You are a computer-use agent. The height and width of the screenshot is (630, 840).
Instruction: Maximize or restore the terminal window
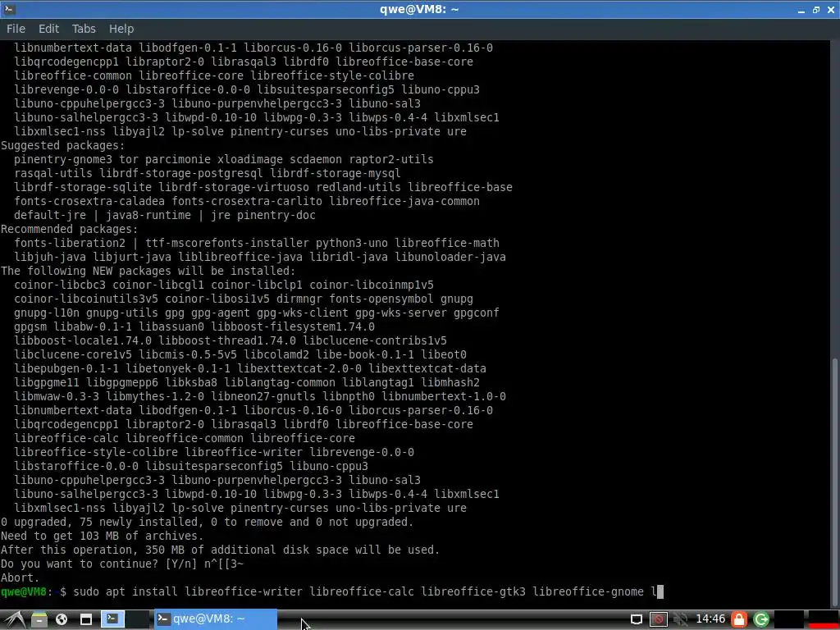tap(816, 10)
